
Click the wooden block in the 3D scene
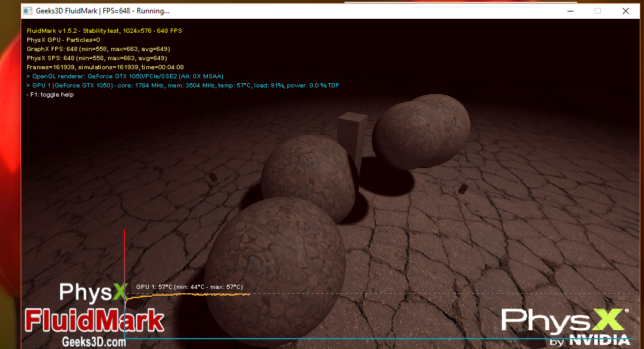[352, 140]
